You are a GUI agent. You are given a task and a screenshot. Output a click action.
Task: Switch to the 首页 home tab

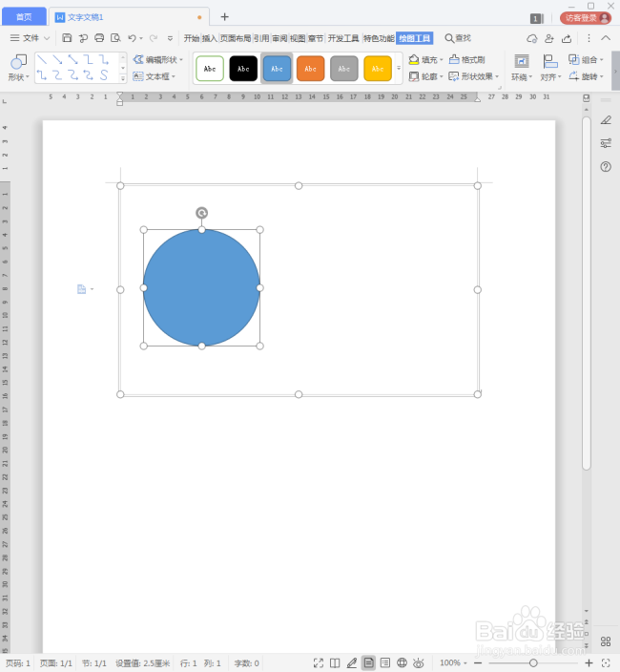tap(24, 17)
